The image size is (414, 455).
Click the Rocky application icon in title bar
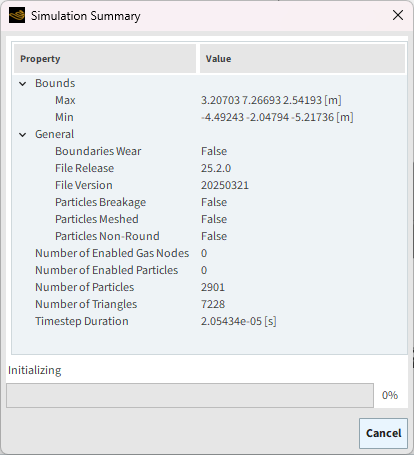17,15
